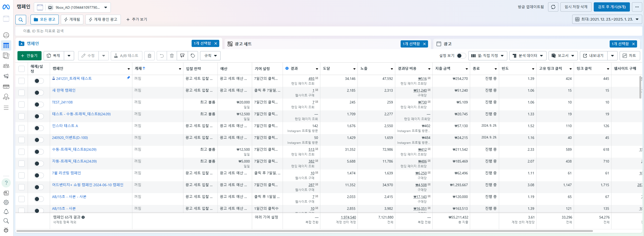The height and width of the screenshot is (236, 644).
Task: Click the A/B 테스트 button
Action: tap(126, 56)
